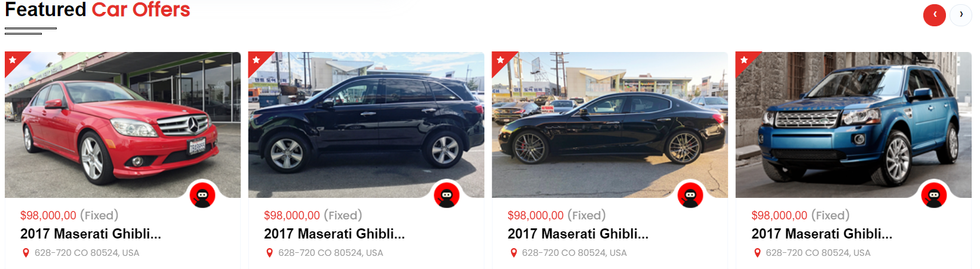Open seller avatar on black sedan card
Image resolution: width=980 pixels, height=269 pixels.
(690, 195)
